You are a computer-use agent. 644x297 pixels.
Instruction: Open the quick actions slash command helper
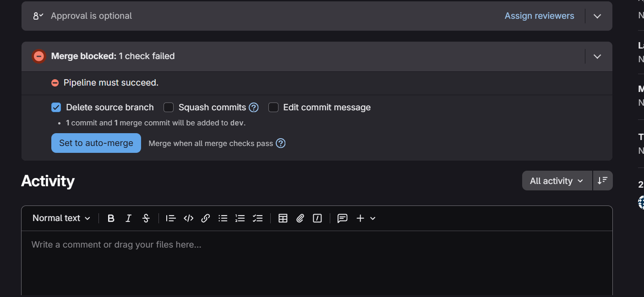point(317,218)
